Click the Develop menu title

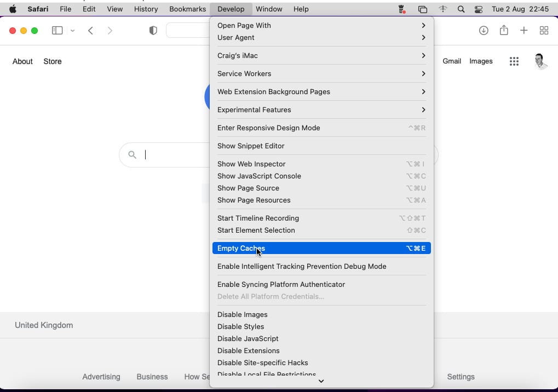point(231,9)
